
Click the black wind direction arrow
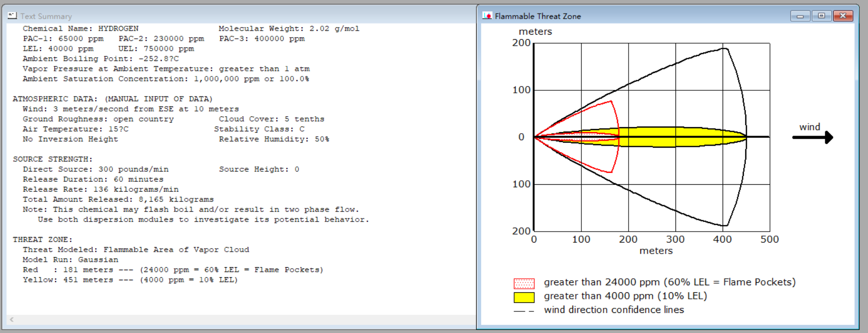pyautogui.click(x=813, y=137)
